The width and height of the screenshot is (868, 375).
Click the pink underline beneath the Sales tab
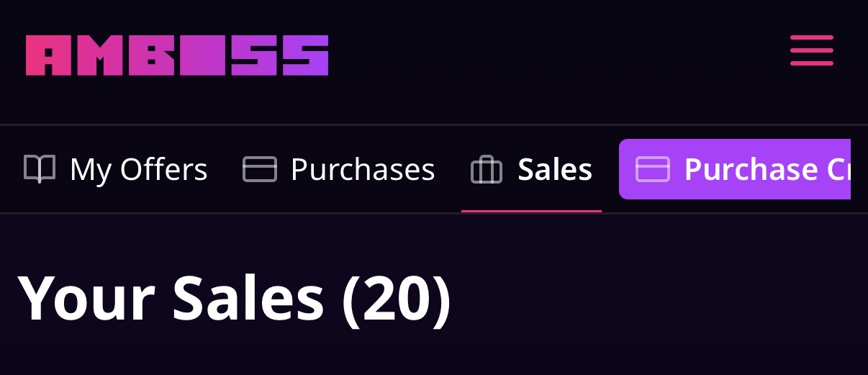tap(531, 211)
